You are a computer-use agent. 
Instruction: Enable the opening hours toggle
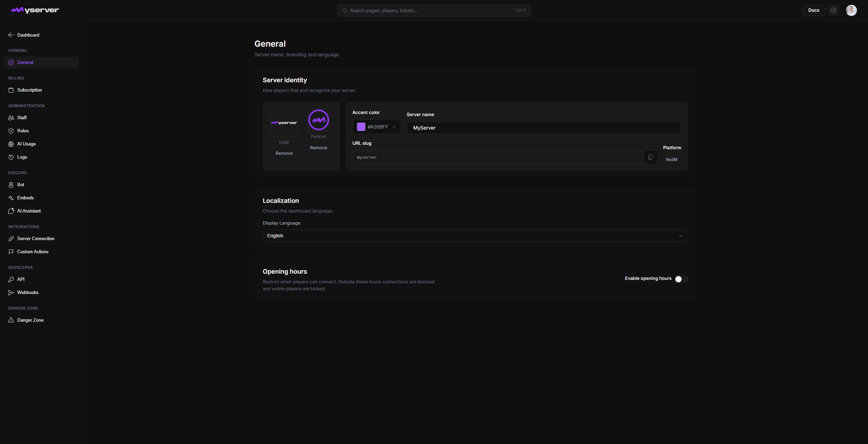[681, 279]
